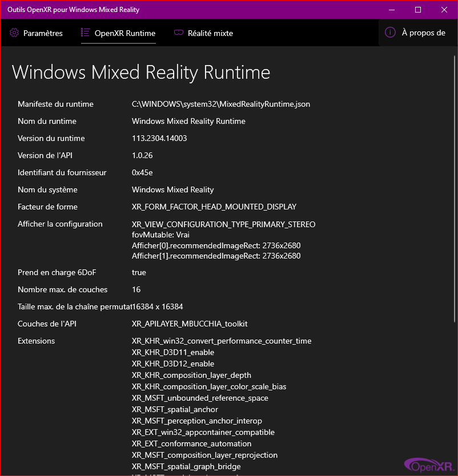Click the À propos de info icon
Image resolution: width=458 pixels, height=476 pixels.
point(390,33)
